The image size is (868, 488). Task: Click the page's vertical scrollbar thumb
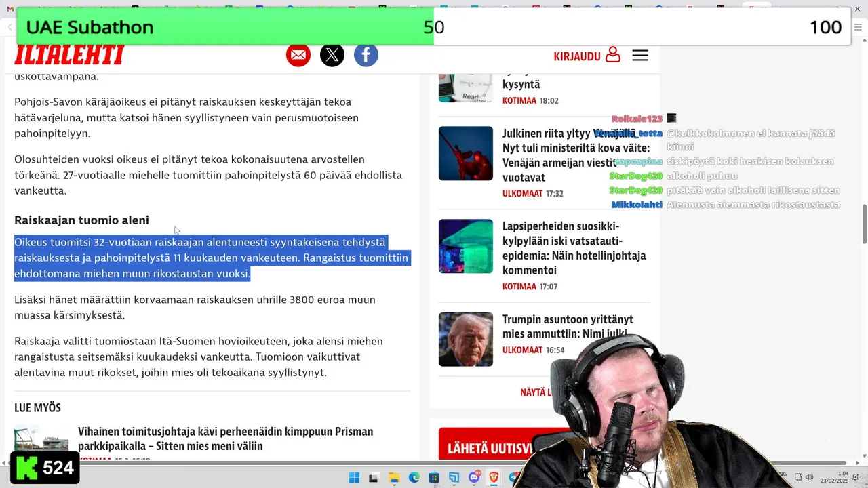tap(864, 224)
